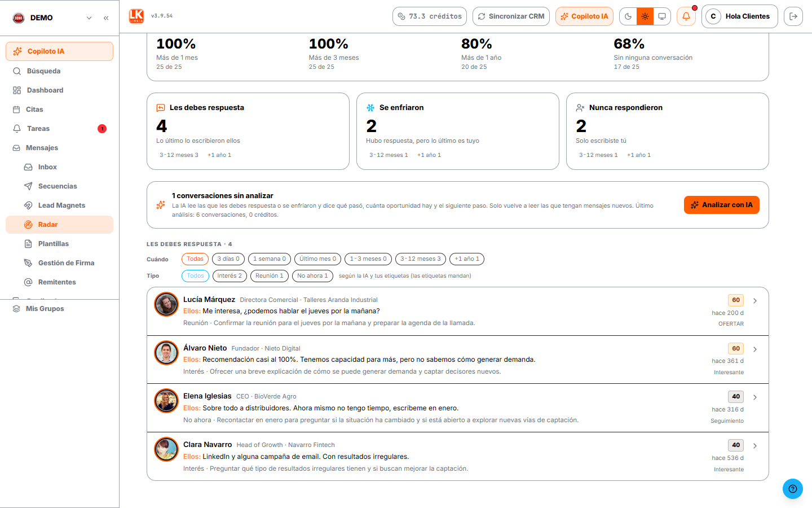Filter by 3-12 meses 3 chip
812x508 pixels.
(421, 259)
